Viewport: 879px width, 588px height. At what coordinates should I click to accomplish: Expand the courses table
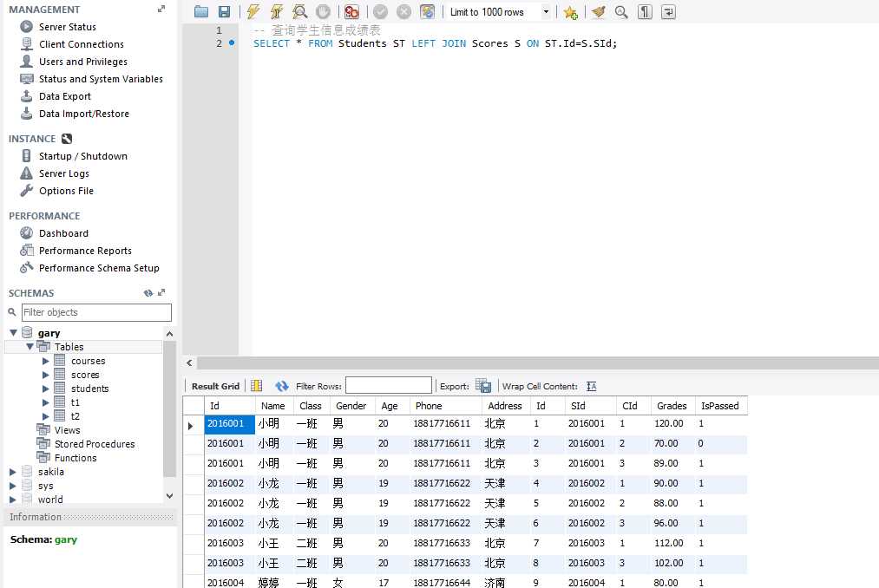(x=46, y=361)
